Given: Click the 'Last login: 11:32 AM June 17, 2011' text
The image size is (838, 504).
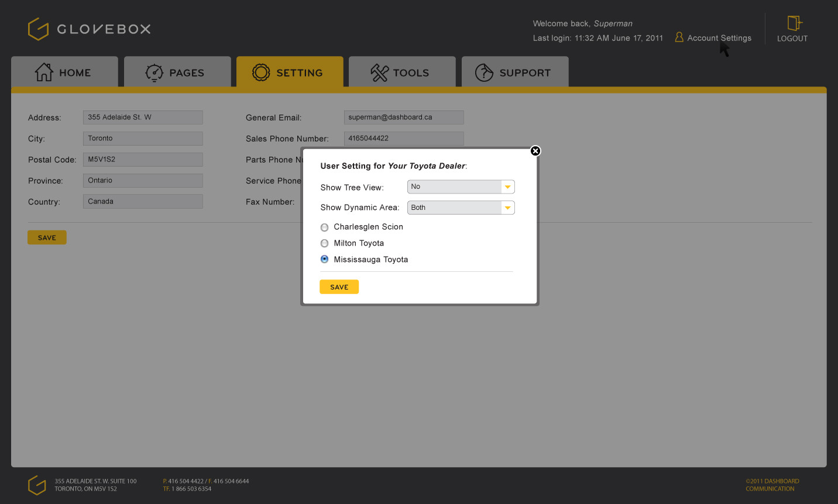Looking at the screenshot, I should [598, 38].
